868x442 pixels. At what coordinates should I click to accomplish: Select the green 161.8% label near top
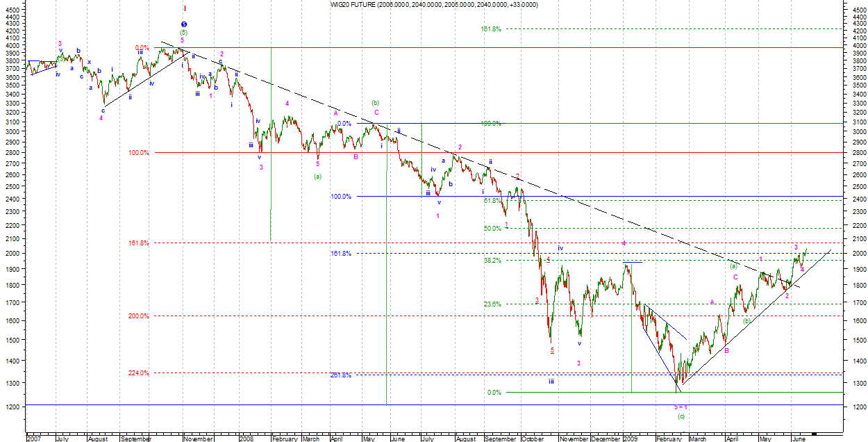tap(490, 29)
